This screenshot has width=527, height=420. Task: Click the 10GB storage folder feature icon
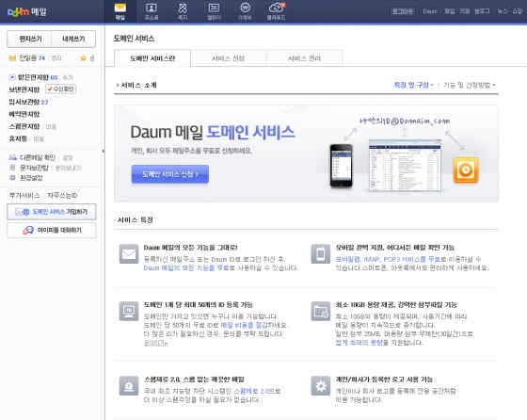[x=321, y=311]
